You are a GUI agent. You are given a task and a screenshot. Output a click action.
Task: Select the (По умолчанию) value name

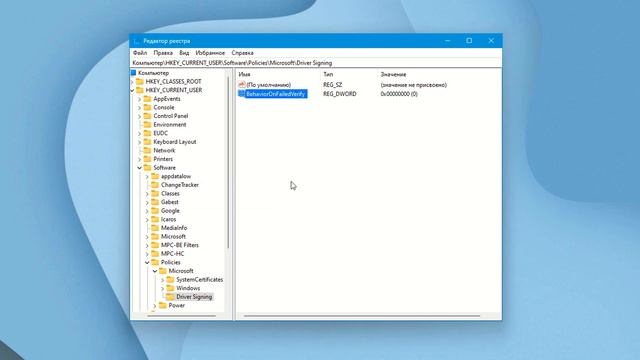(269, 85)
